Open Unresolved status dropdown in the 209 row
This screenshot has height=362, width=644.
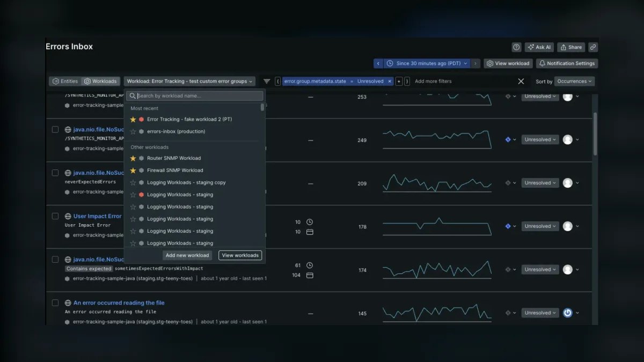point(540,183)
